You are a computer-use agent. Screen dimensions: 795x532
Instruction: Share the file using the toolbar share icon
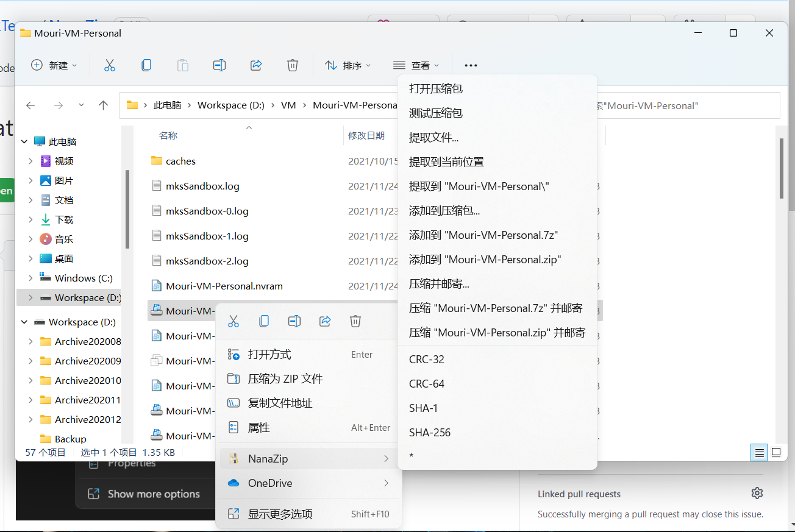click(x=255, y=65)
